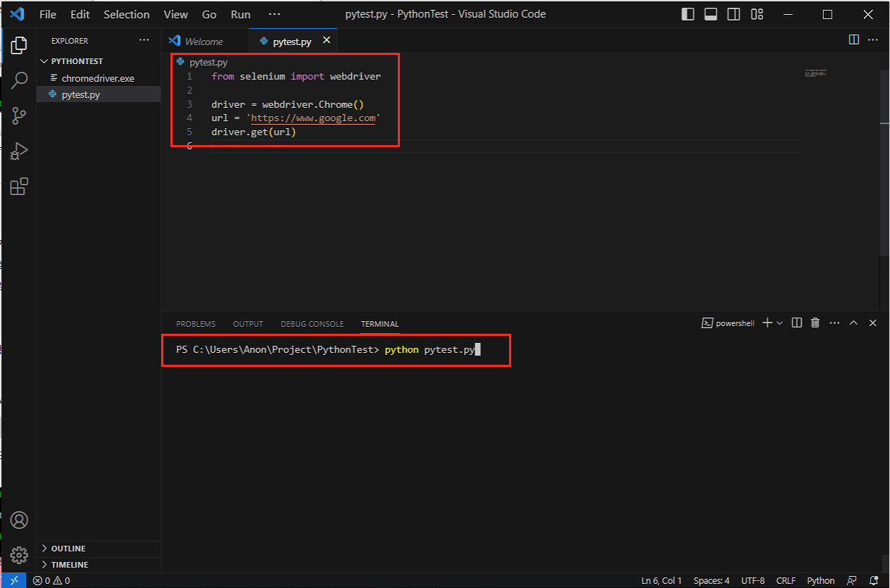Open the Manage gear settings icon
The height and width of the screenshot is (588, 890).
point(19,554)
